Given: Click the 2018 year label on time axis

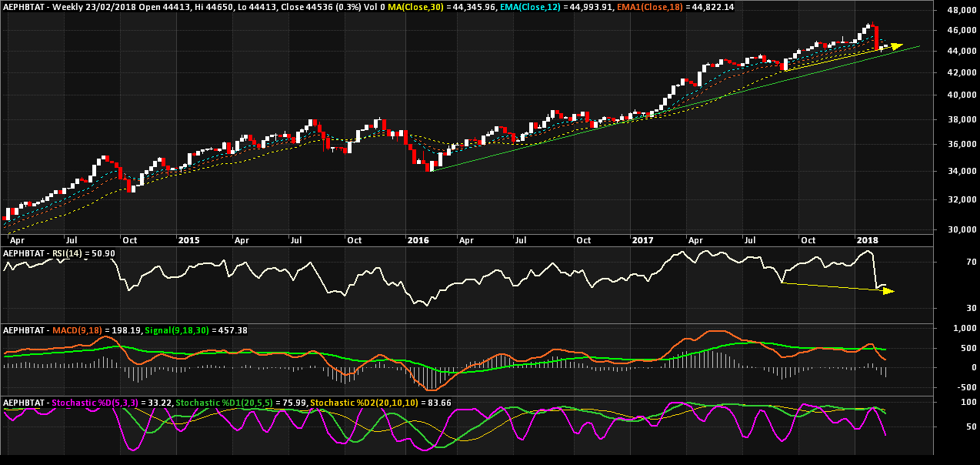Looking at the screenshot, I should coord(869,240).
